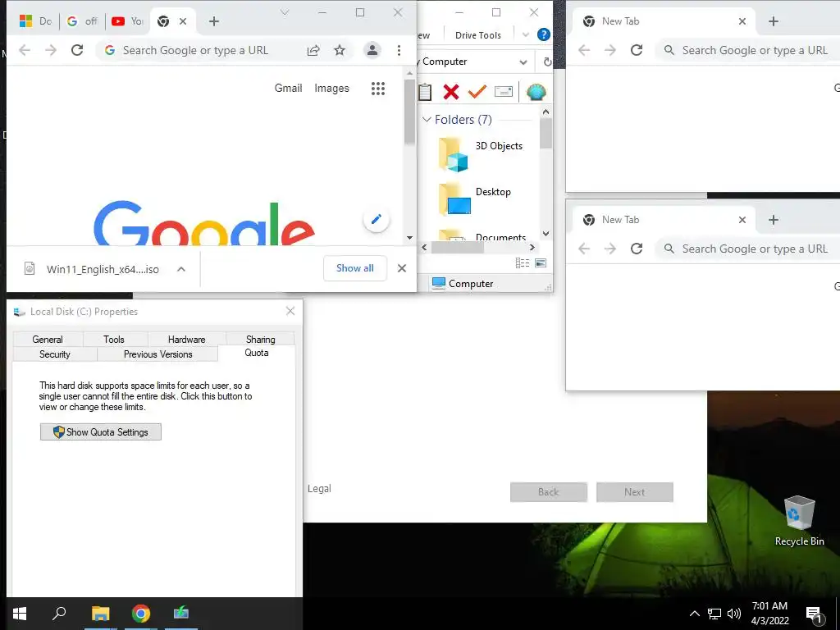Click the pencil customize Chrome button

pos(376,219)
